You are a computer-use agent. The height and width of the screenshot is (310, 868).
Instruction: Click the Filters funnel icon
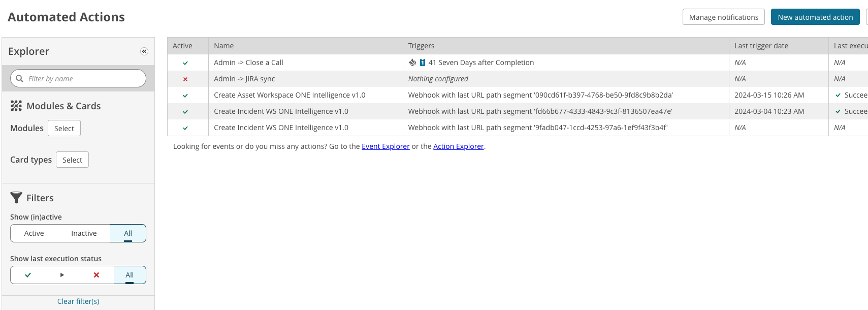(16, 198)
